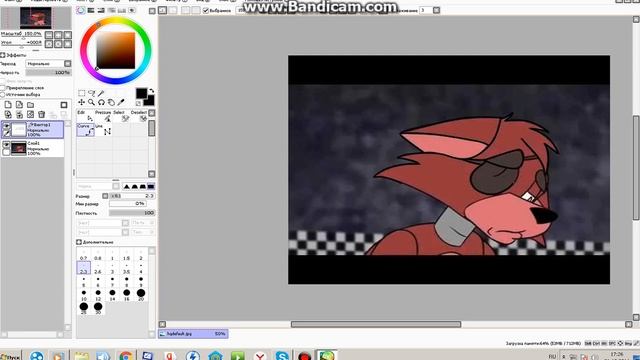This screenshot has height=360, width=640.
Task: Pick the sharpest brush edge shape
Action: pos(127,186)
